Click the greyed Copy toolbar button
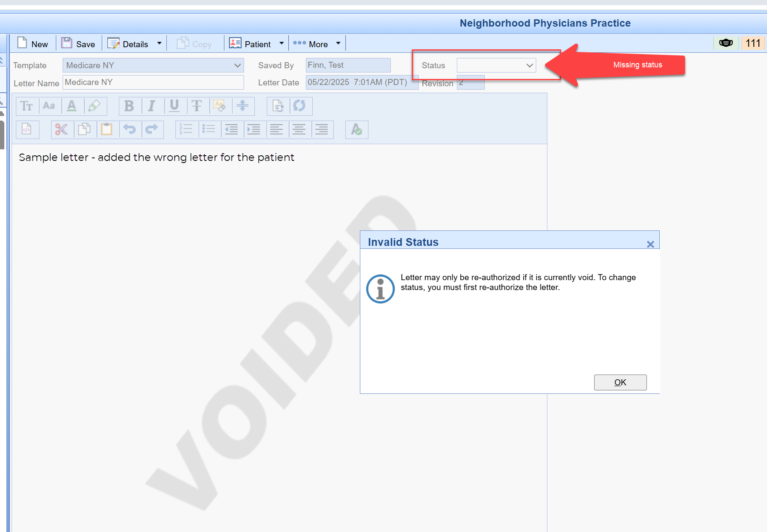 click(x=194, y=44)
